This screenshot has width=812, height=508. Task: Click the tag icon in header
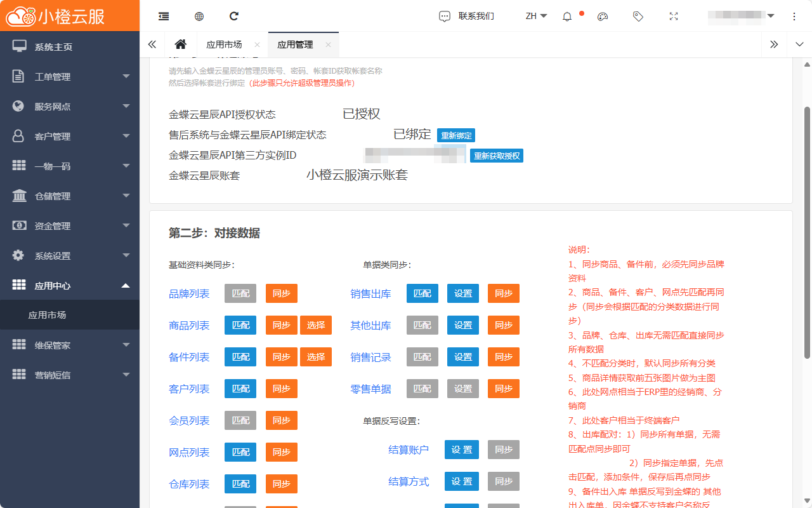[x=638, y=17]
